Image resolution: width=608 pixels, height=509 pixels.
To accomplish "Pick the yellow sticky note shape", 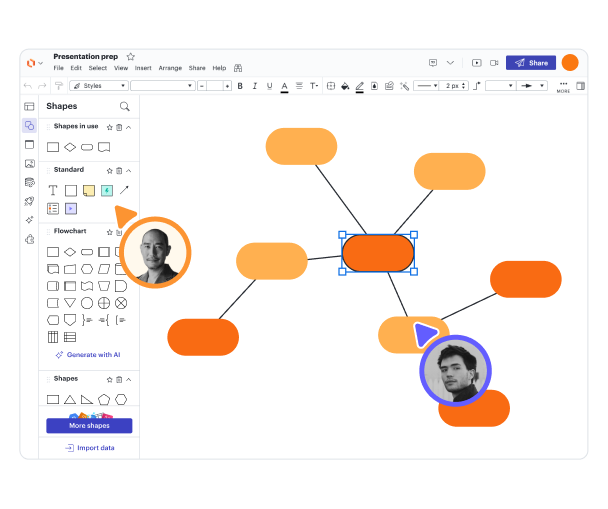I will point(89,190).
